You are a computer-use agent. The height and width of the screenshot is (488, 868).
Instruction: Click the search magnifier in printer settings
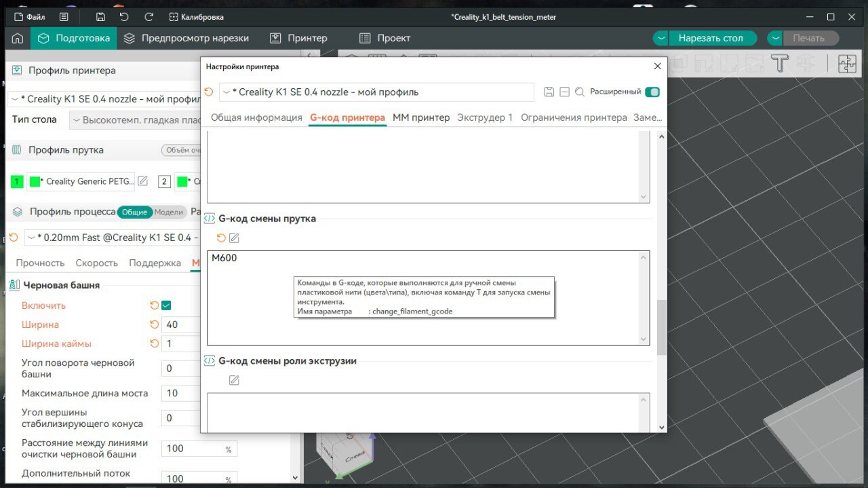pyautogui.click(x=579, y=92)
